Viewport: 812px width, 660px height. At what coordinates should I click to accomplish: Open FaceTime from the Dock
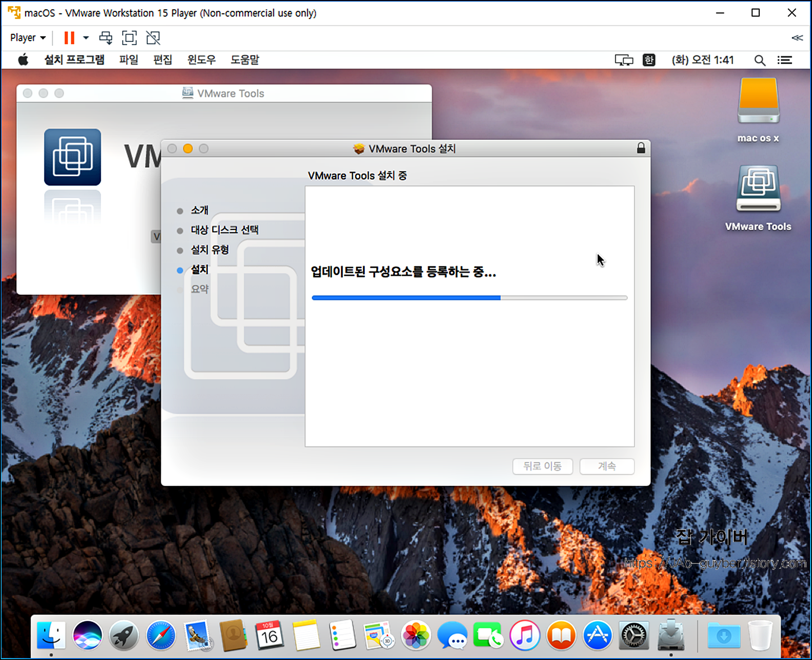pyautogui.click(x=488, y=635)
